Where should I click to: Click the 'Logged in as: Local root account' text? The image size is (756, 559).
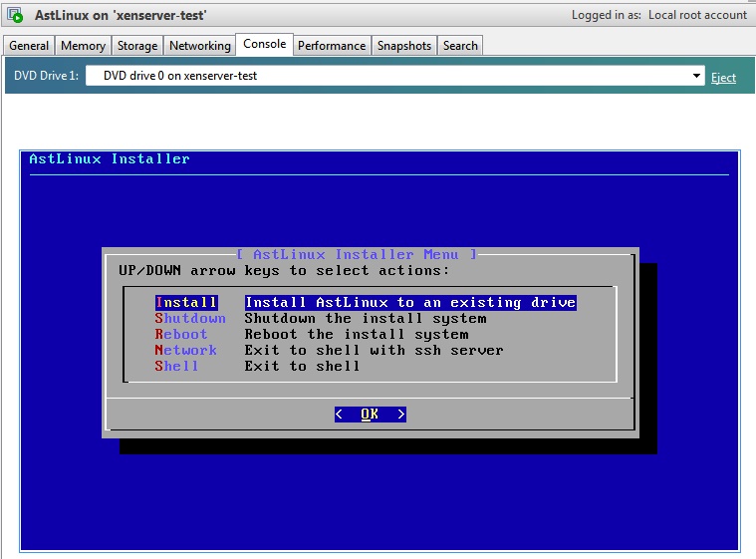pos(659,15)
